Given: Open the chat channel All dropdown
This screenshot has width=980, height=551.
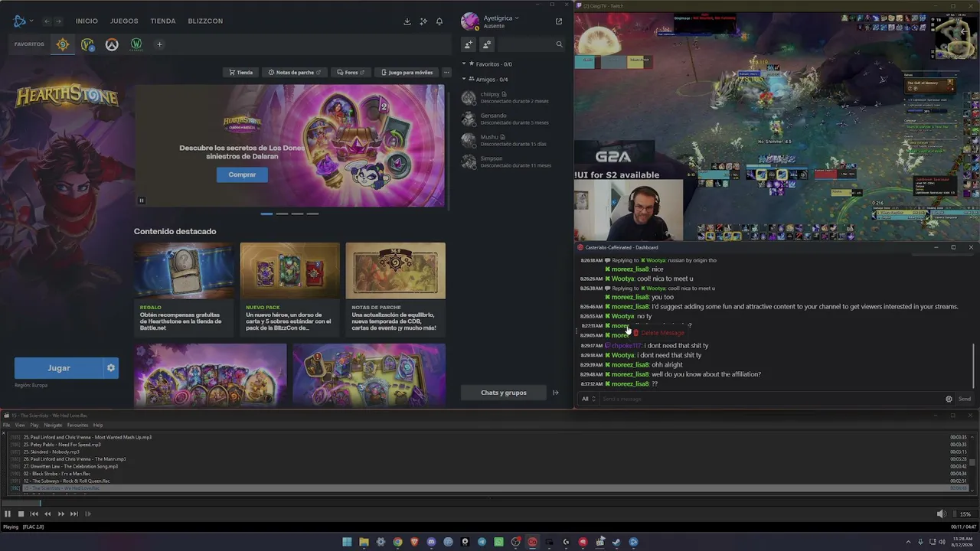Looking at the screenshot, I should tap(588, 399).
